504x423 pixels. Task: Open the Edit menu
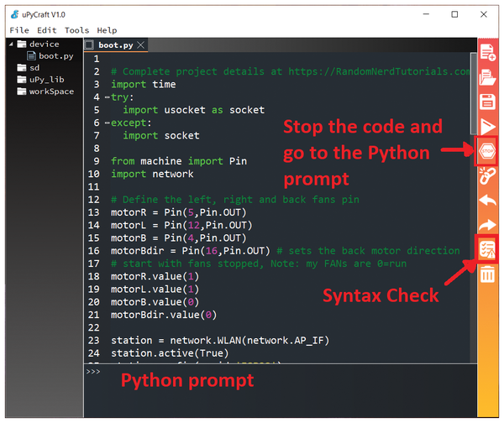tap(46, 30)
